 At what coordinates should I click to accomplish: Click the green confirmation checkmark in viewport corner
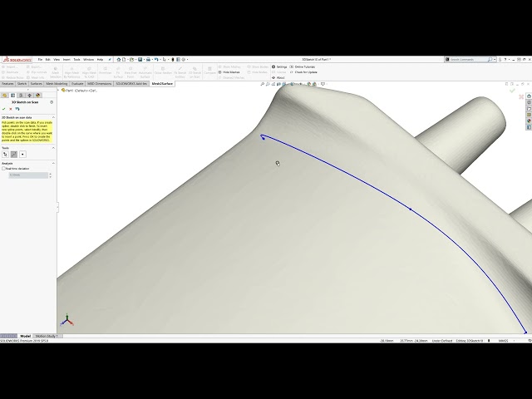512,91
